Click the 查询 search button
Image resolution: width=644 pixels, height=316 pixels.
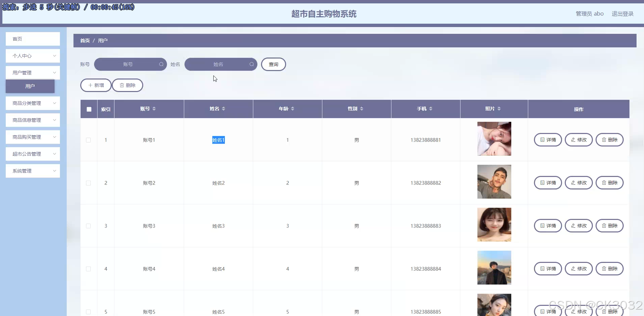pyautogui.click(x=273, y=64)
